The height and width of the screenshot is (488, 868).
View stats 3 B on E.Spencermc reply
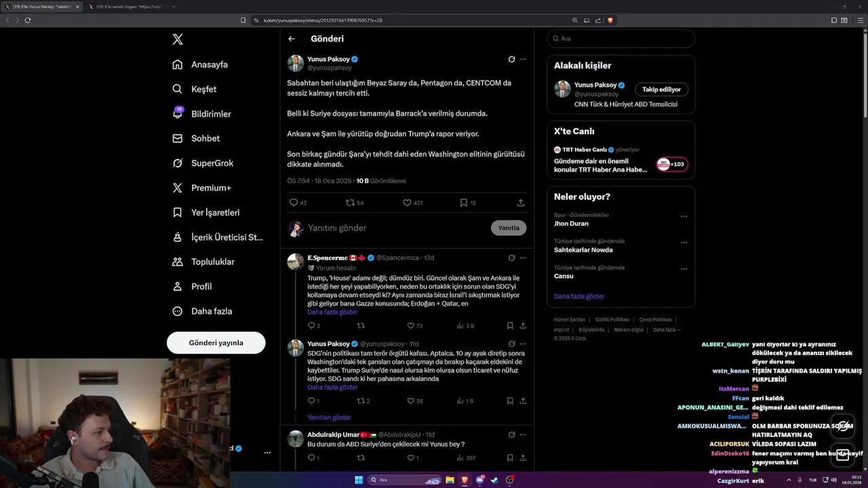[465, 325]
